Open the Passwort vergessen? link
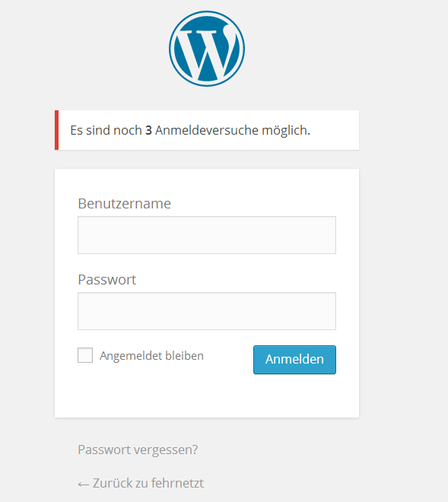The height and width of the screenshot is (502, 448). point(138,450)
